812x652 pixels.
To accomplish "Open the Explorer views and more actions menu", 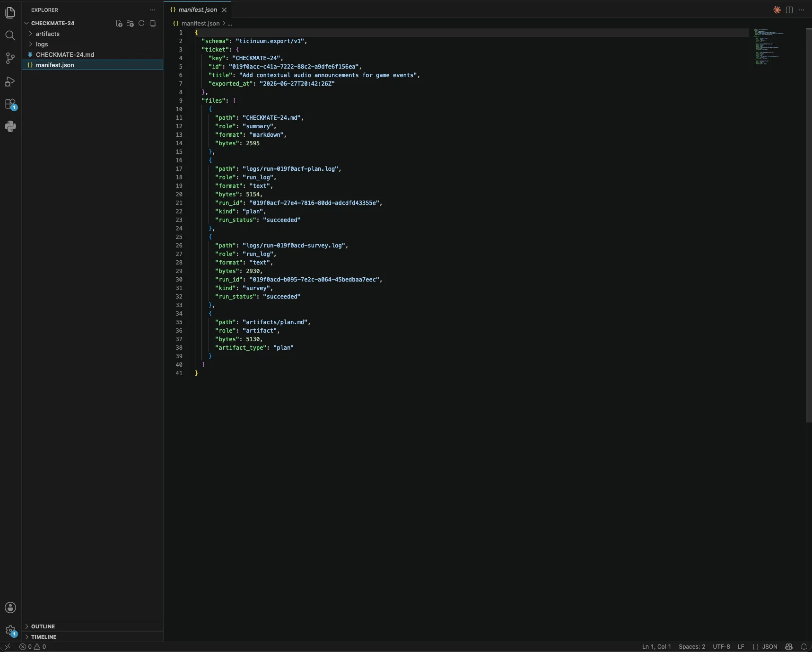I will (152, 10).
